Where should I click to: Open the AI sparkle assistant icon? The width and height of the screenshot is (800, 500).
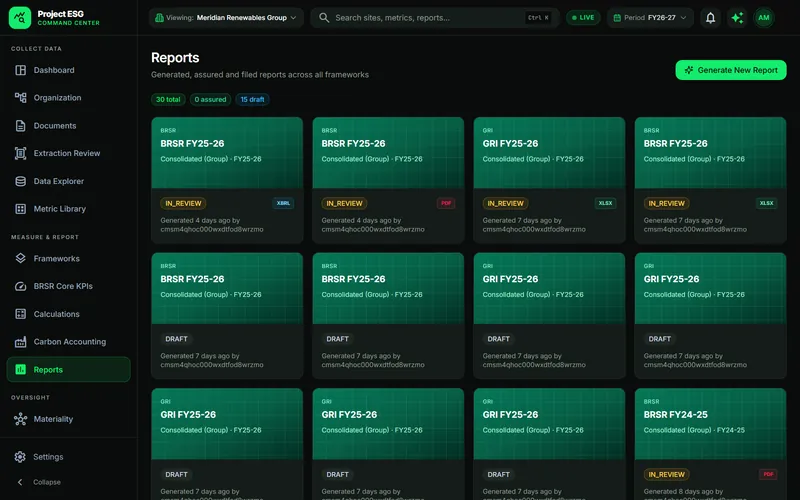tap(737, 18)
